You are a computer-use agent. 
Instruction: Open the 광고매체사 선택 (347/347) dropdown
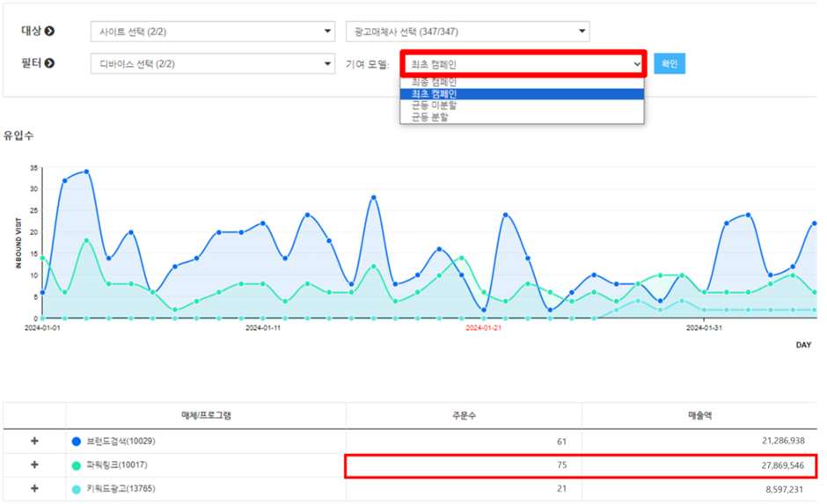pos(467,33)
